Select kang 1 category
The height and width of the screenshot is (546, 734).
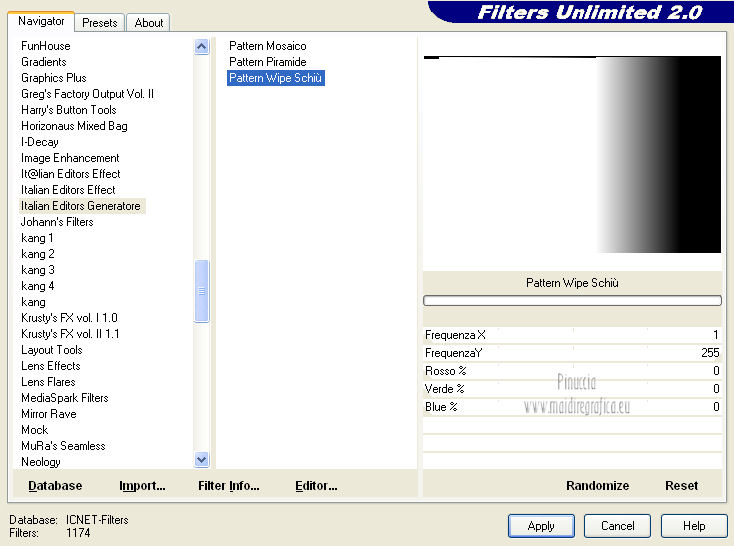(37, 238)
